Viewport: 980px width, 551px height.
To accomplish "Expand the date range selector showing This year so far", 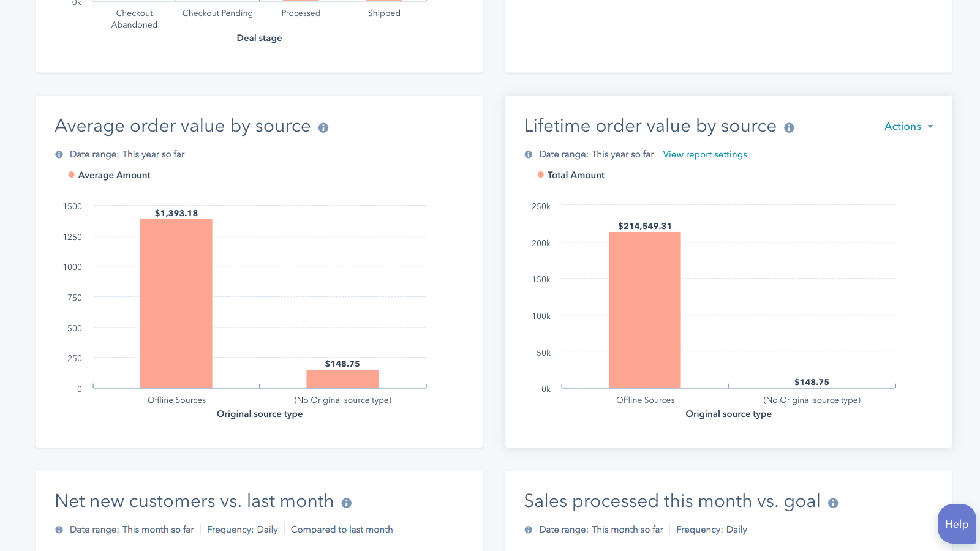I will [153, 154].
